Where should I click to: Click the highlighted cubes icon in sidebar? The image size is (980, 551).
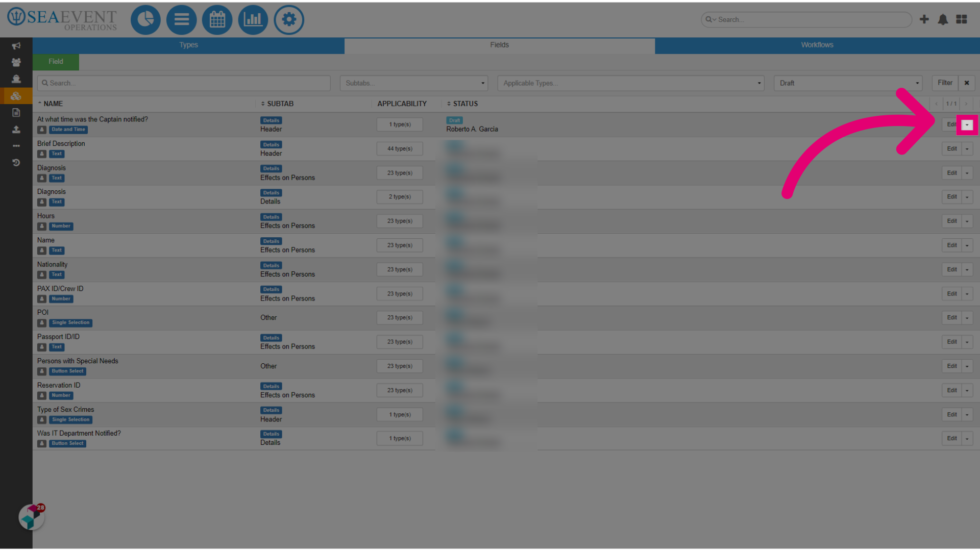[16, 96]
